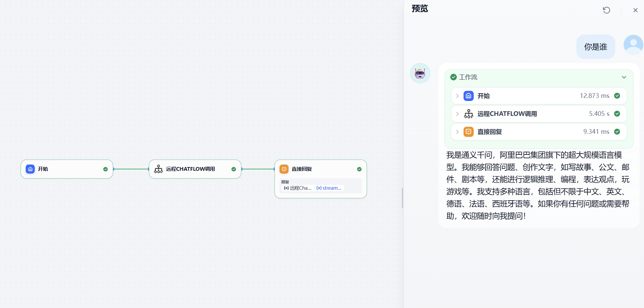Click the hierarchy icon in 远程CHATFLOW调用 log row
This screenshot has height=308, width=644.
[x=469, y=114]
